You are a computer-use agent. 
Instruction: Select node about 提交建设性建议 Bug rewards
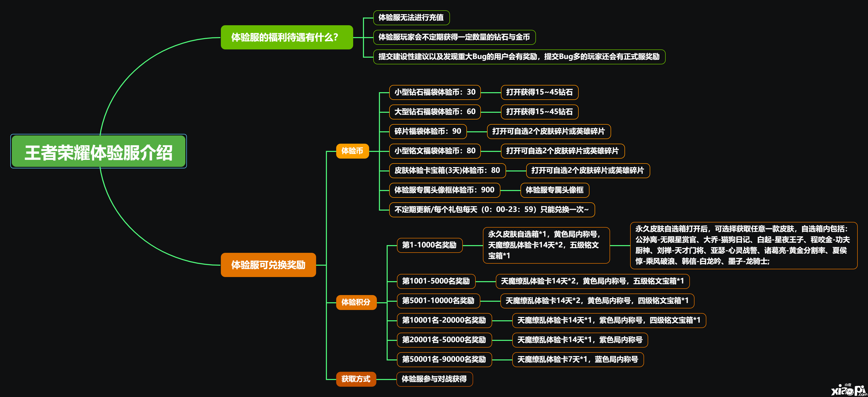pos(519,57)
